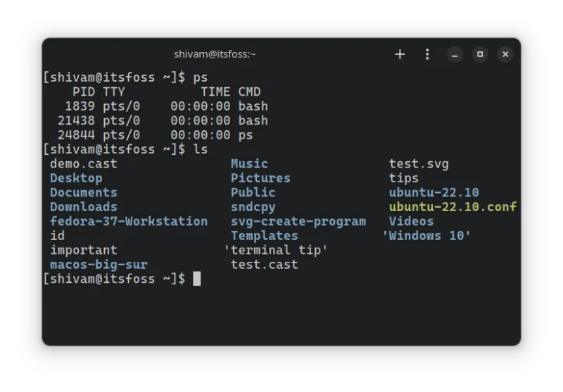Viewport: 563px width, 392px height.
Task: Click the Templates directory name
Action: click(x=265, y=236)
